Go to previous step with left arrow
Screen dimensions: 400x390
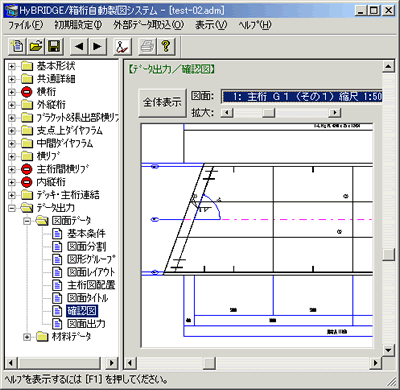pos(79,46)
